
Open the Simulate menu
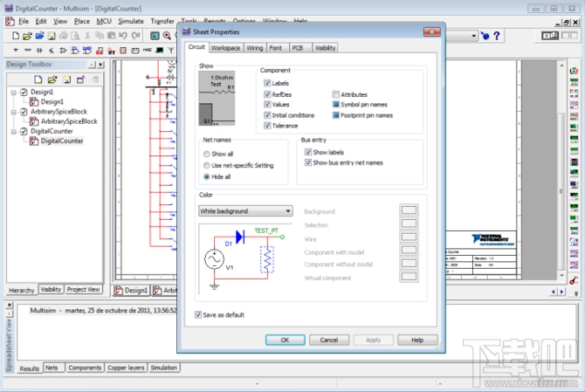(x=132, y=20)
